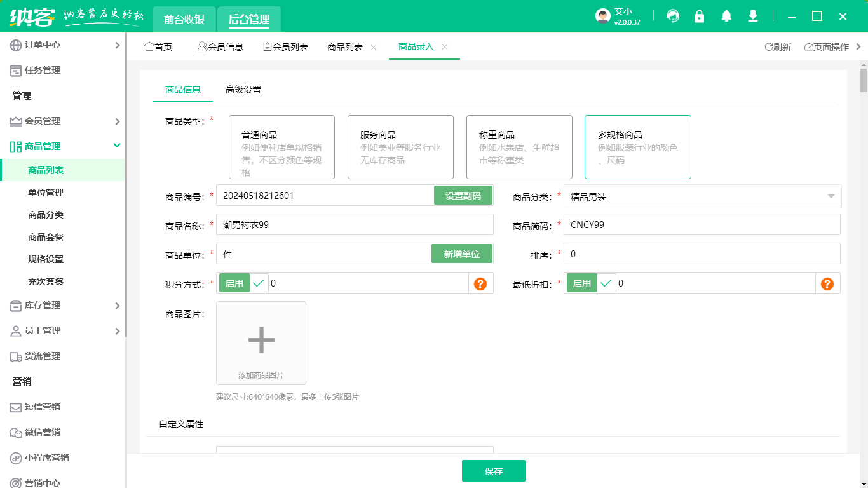
Task: Collapse the 商品管理 menu chevron
Action: (117, 146)
